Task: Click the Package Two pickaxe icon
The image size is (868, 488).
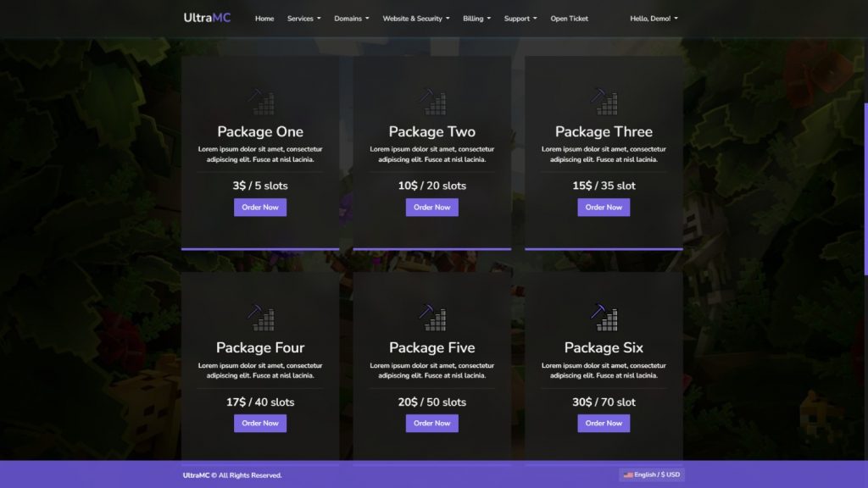Action: 432,102
